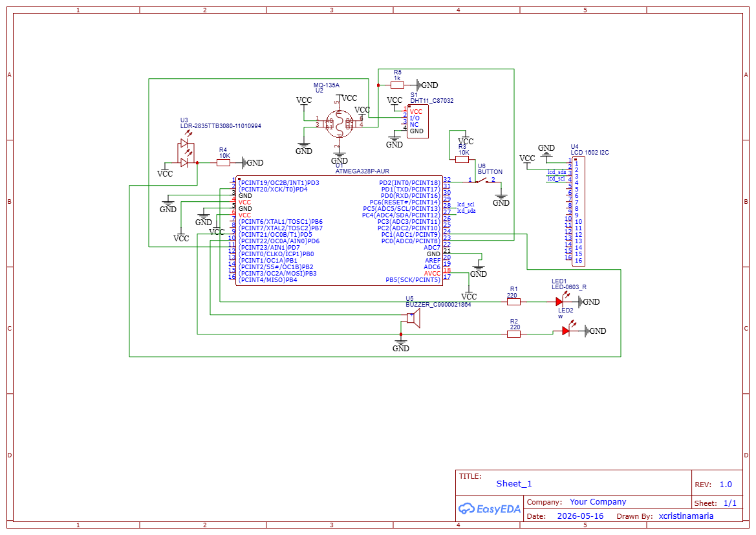This screenshot has height=535, width=756.
Task: Click the 2026-05-16 date value
Action: click(x=580, y=516)
